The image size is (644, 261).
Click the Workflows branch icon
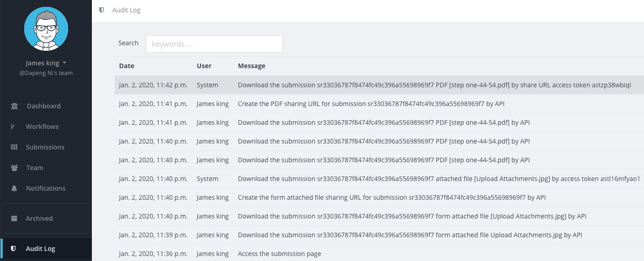click(14, 127)
